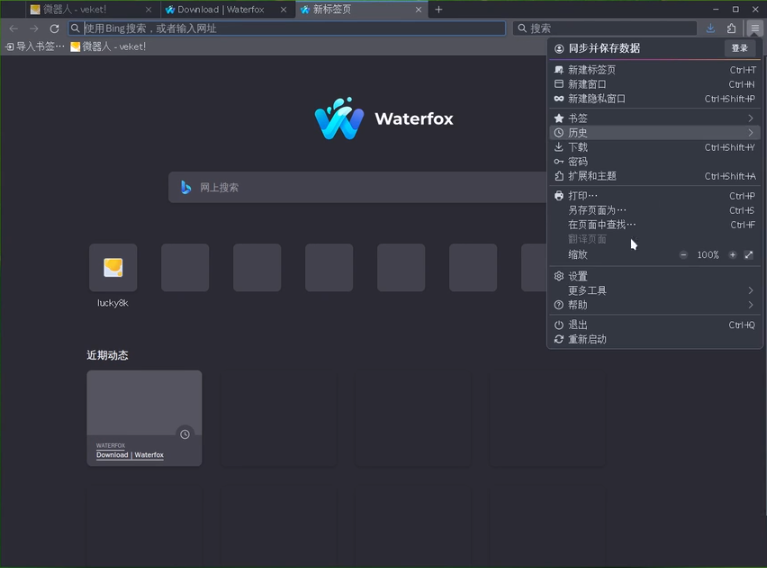Select 新建隐私窗口 menu item
Viewport: 767px width, 568px height.
(x=654, y=99)
